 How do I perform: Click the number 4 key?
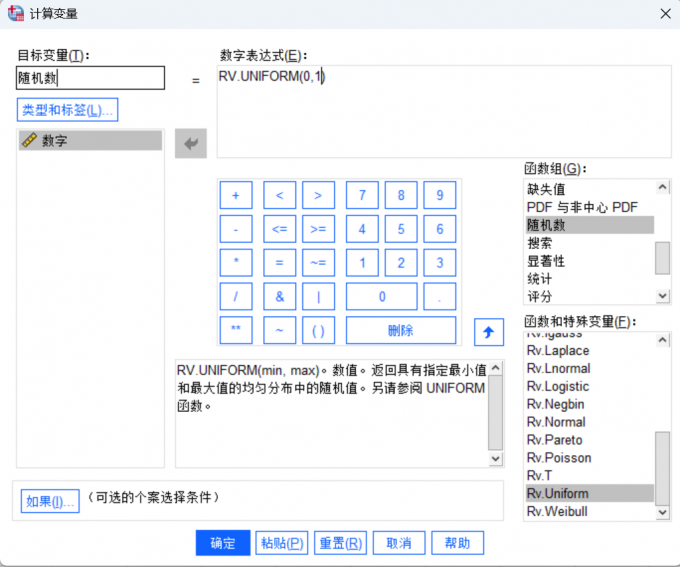tap(362, 229)
